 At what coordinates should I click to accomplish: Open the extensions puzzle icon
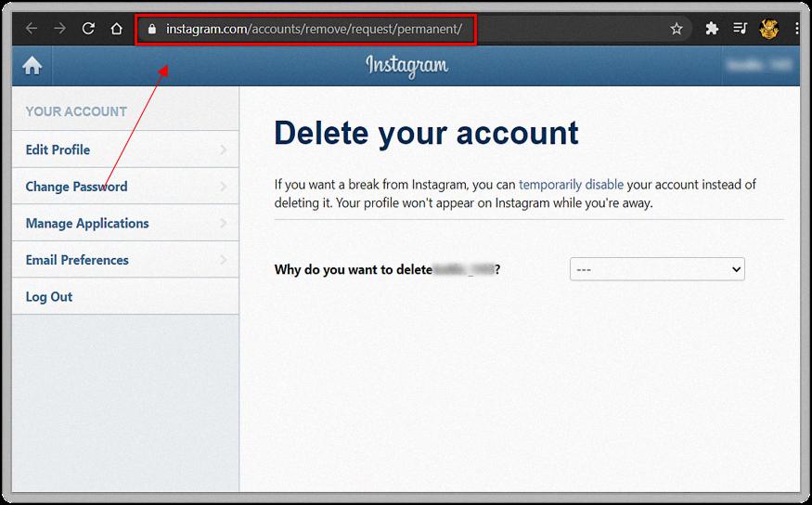[712, 29]
